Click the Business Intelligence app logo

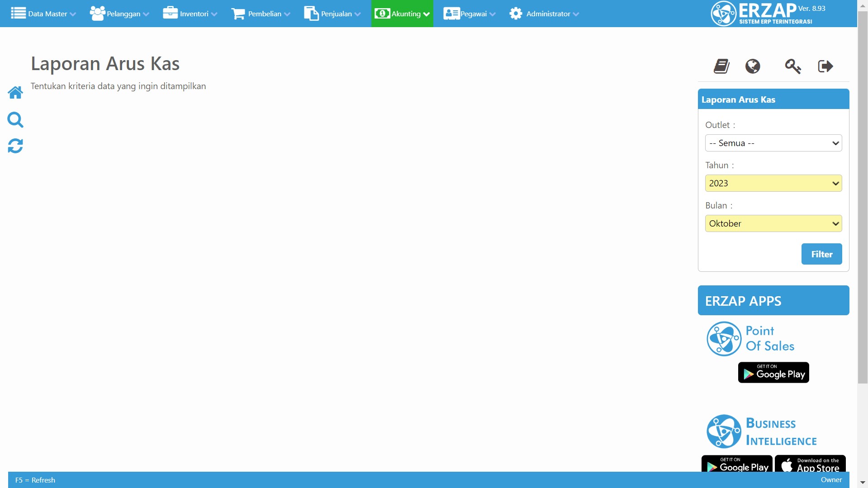click(x=762, y=431)
